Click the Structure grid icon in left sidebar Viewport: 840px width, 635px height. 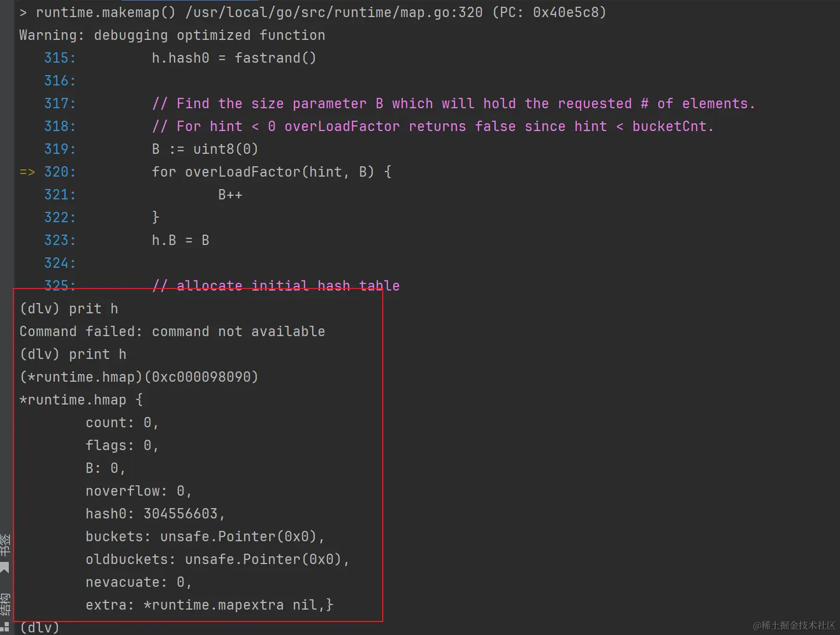coord(5,628)
